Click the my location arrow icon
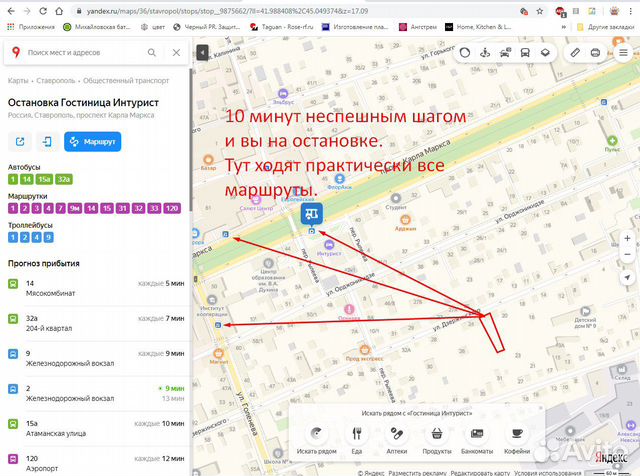The width and height of the screenshot is (640, 476). (627, 277)
